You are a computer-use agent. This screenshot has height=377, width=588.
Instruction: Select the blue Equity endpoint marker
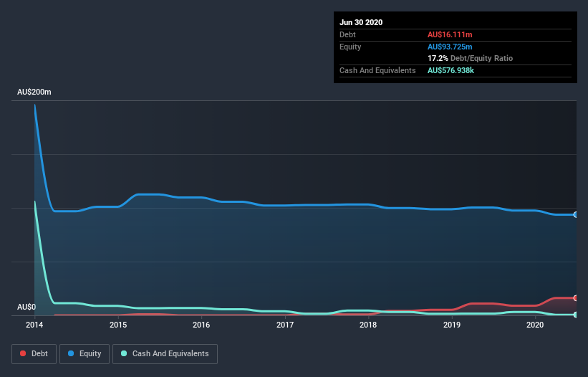pyautogui.click(x=576, y=214)
